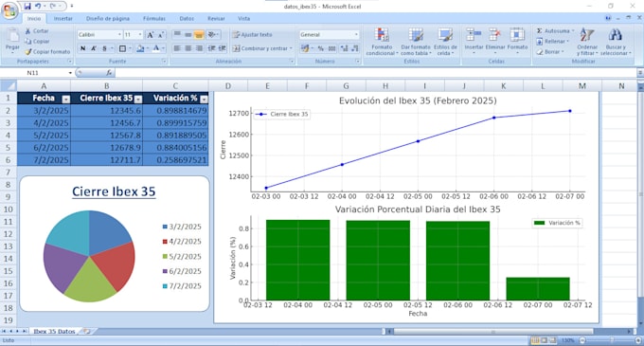Open the Fecha column filter dropdown
Viewport: 644px width, 346px height.
tap(65, 99)
